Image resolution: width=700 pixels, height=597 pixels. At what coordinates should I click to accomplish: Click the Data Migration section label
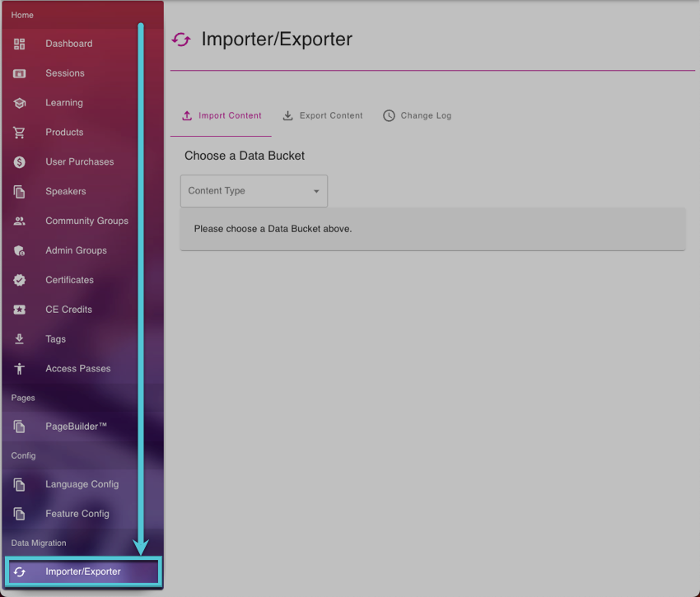pyautogui.click(x=39, y=543)
